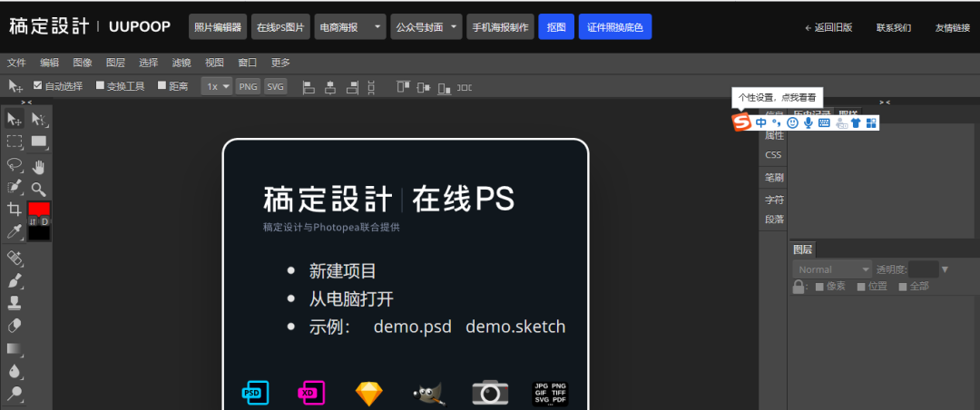
Task: Pick the Clone Stamp tool
Action: point(15,303)
